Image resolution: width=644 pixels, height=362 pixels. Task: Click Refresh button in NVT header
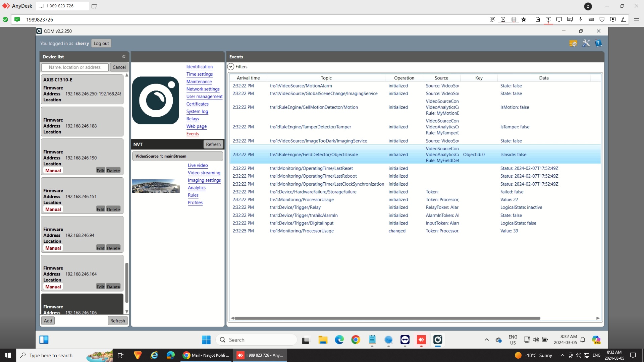(x=213, y=144)
